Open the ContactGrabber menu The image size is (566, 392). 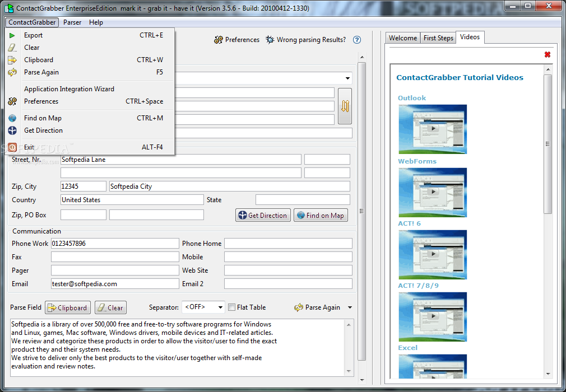pyautogui.click(x=32, y=22)
